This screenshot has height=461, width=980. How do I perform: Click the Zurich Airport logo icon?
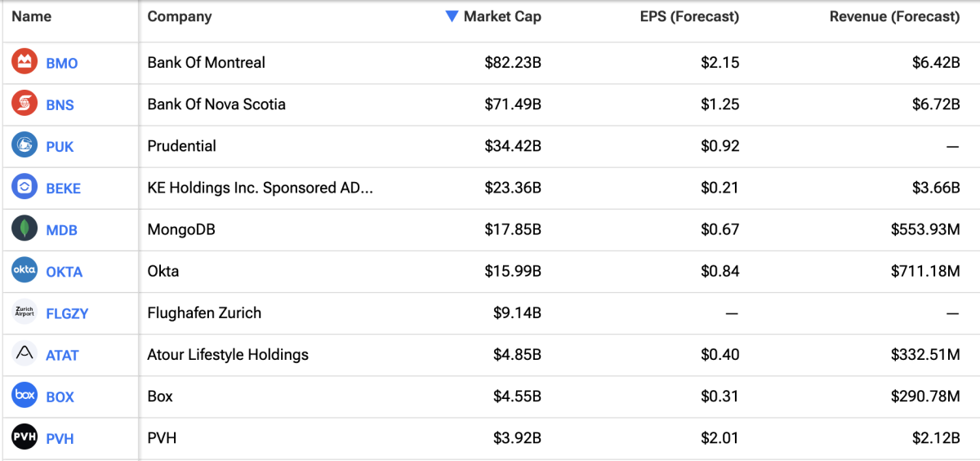tap(24, 313)
